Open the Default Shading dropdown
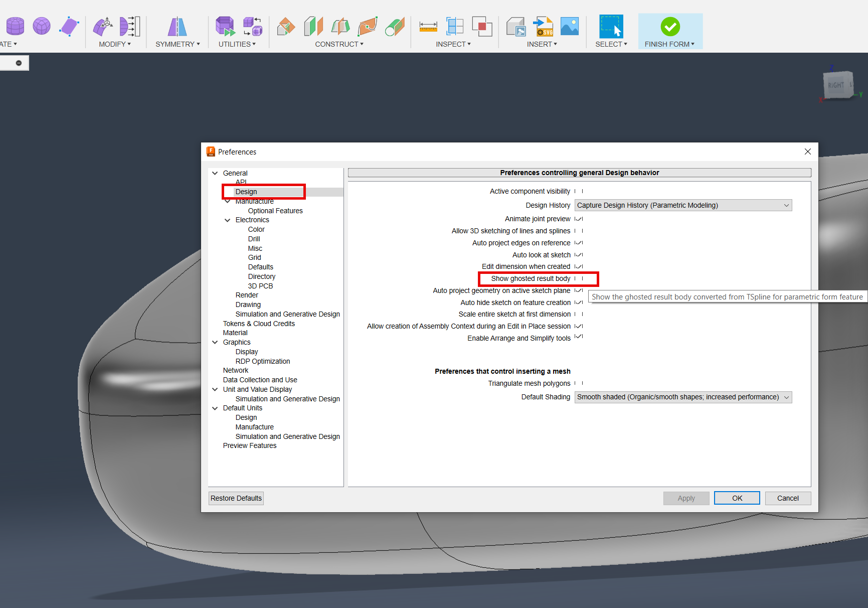The height and width of the screenshot is (608, 868). pyautogui.click(x=786, y=397)
